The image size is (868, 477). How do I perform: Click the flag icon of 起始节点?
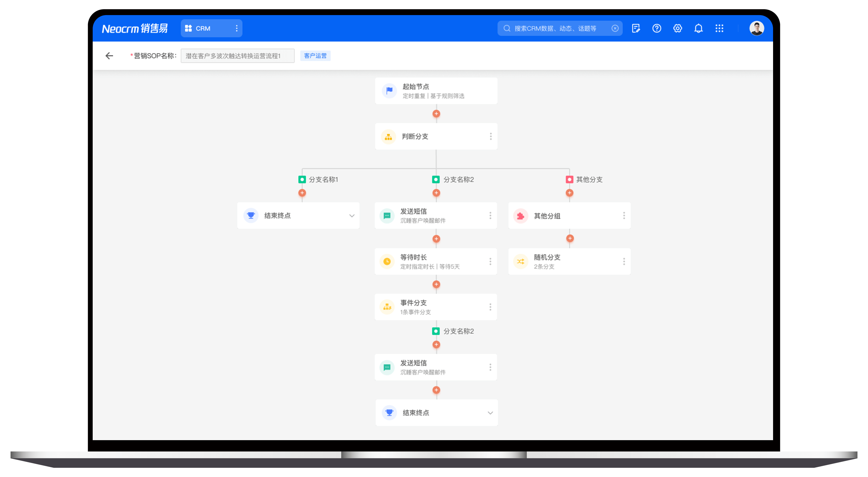click(389, 90)
